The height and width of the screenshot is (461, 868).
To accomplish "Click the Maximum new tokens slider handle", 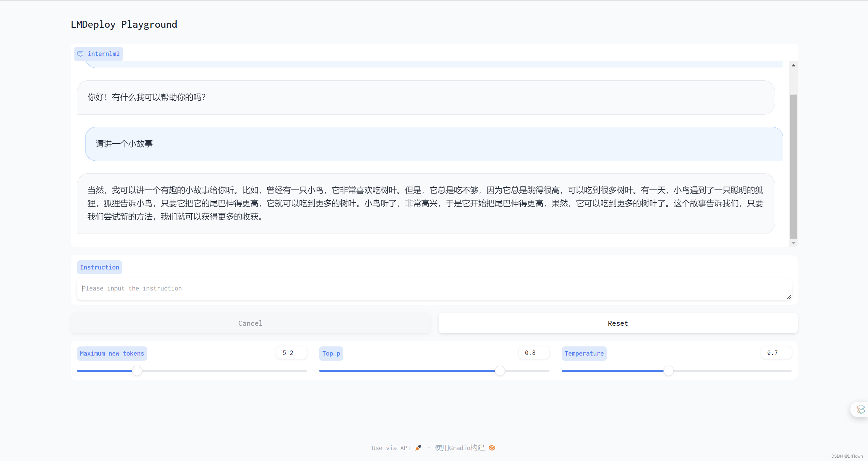I will click(x=137, y=371).
